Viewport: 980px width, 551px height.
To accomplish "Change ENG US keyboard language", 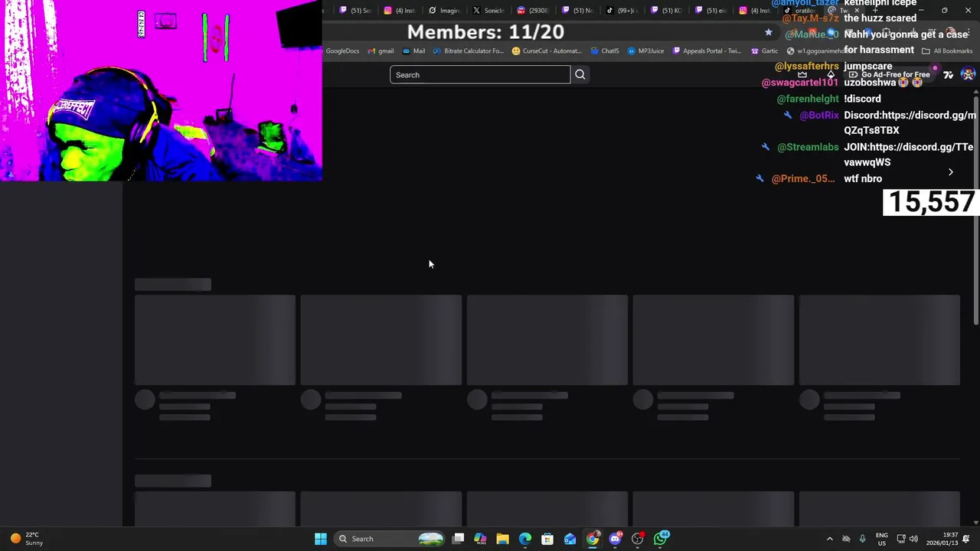I will click(x=882, y=539).
